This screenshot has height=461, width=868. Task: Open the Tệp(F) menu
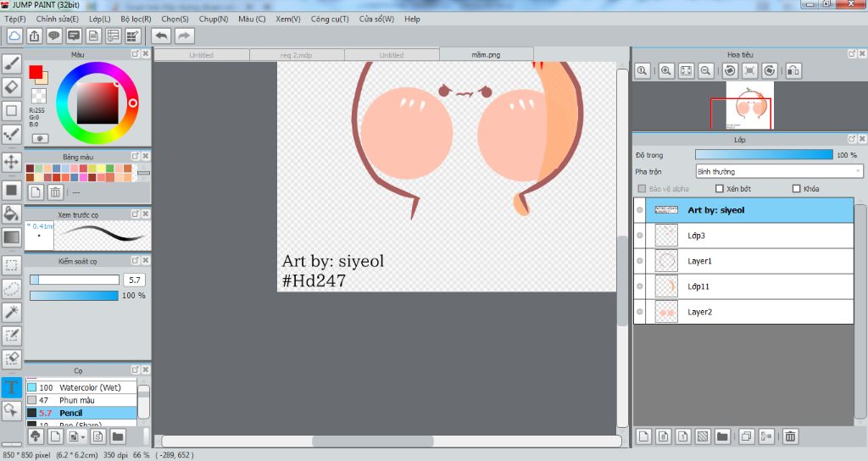click(x=15, y=19)
